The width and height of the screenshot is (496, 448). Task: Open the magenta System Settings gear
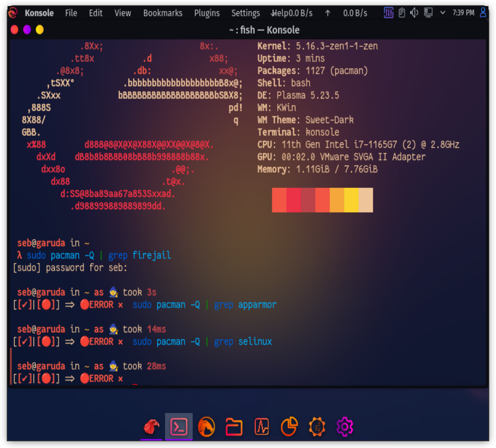point(344,427)
